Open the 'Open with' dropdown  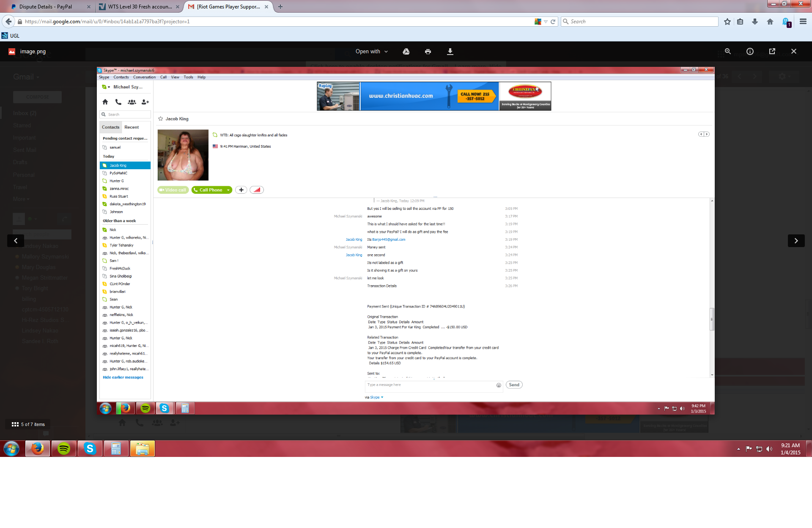point(371,52)
